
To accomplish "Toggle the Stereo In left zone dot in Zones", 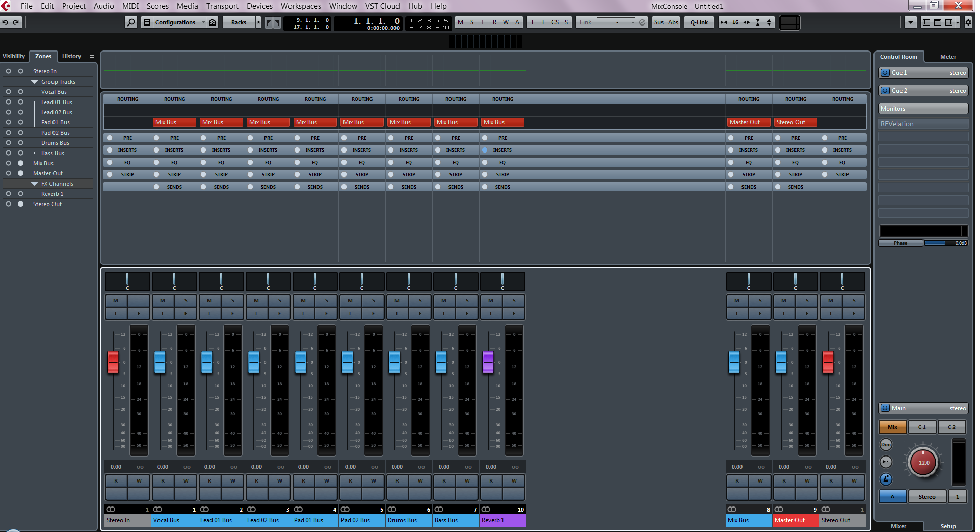I will 8,71.
